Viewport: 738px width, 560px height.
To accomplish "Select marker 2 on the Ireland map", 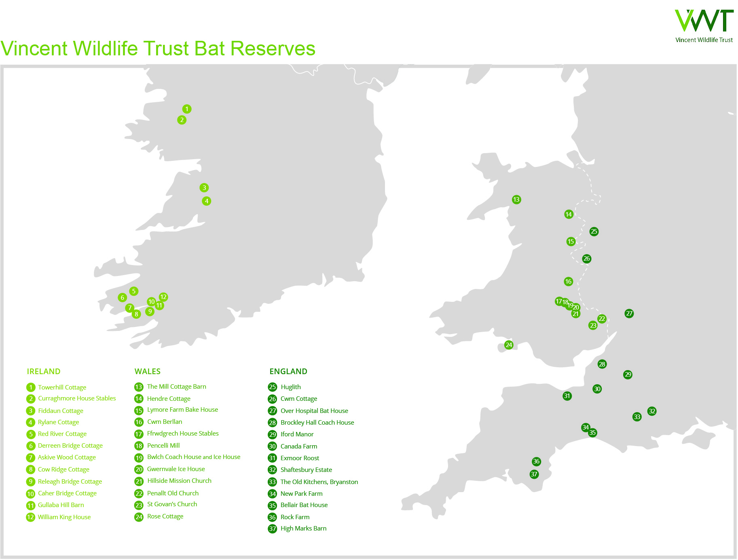I will pos(182,120).
